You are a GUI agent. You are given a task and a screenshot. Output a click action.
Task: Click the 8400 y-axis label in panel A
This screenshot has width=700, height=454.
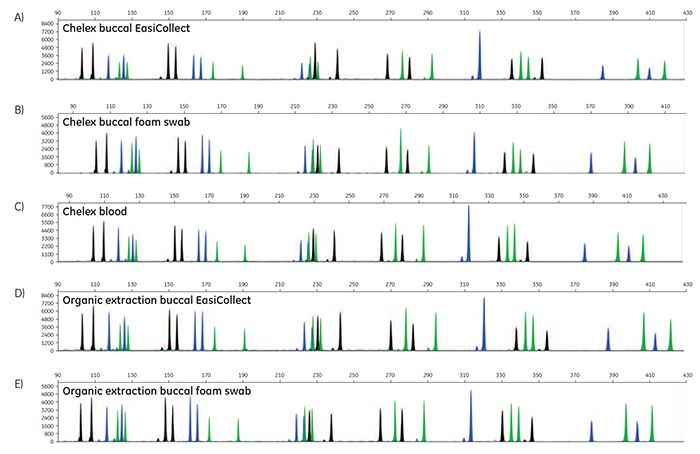coord(47,23)
